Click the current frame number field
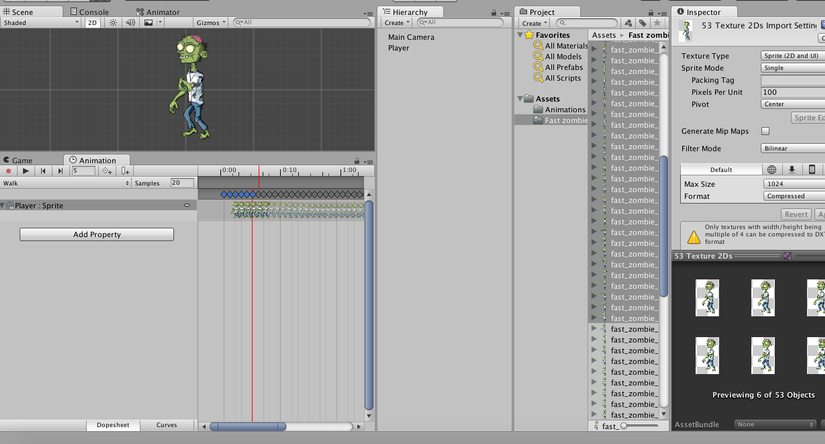This screenshot has width=825, height=444. (x=84, y=170)
